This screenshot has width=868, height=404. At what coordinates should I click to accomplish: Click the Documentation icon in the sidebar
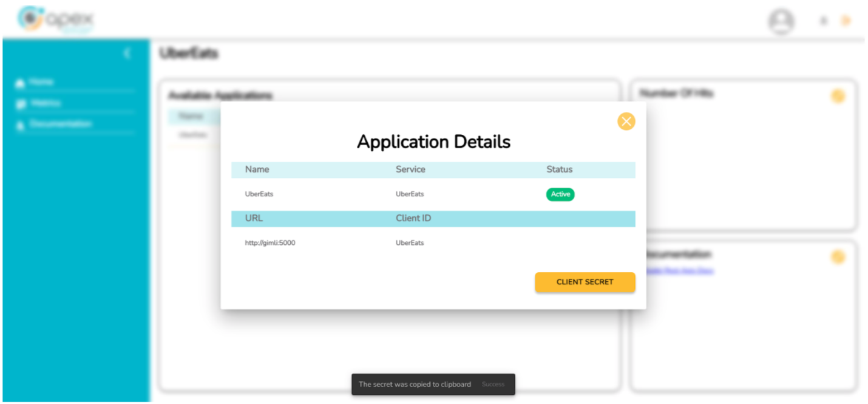tap(21, 125)
